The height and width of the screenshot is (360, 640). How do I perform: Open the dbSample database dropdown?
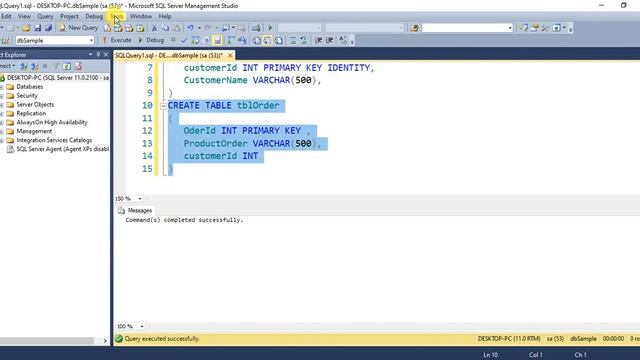click(x=91, y=40)
